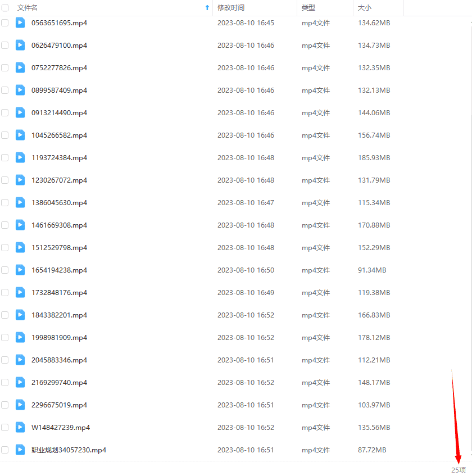Click the file icon for 1461669308.mp4

click(x=20, y=225)
